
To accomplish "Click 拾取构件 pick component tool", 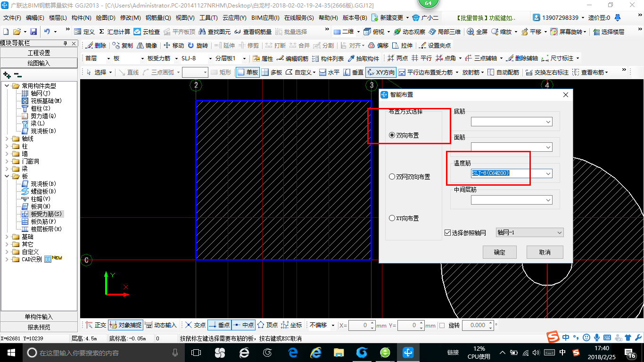I will tap(363, 58).
